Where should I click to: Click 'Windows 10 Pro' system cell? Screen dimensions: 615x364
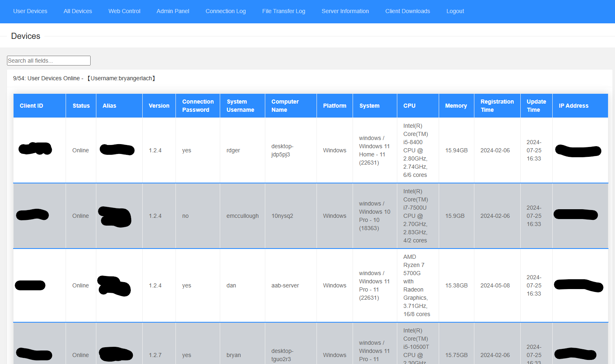click(375, 216)
